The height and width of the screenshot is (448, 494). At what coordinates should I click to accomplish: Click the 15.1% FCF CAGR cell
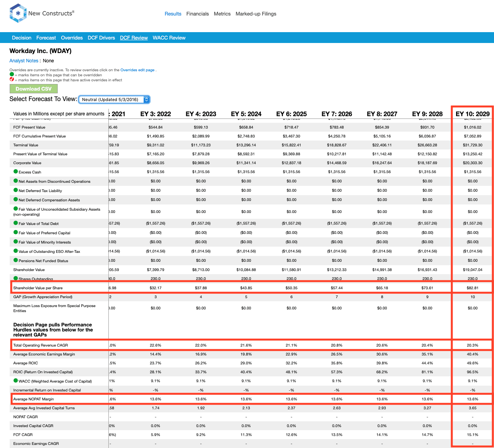[x=473, y=434]
